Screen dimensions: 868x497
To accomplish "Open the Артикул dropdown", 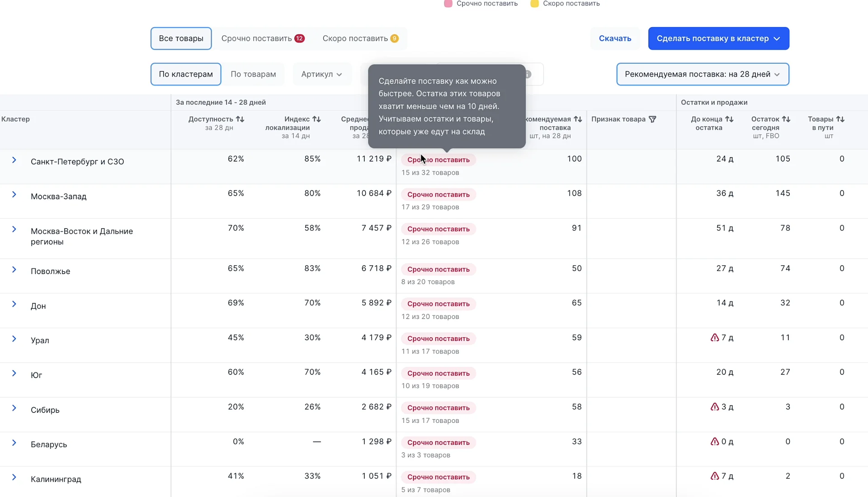I will (321, 74).
